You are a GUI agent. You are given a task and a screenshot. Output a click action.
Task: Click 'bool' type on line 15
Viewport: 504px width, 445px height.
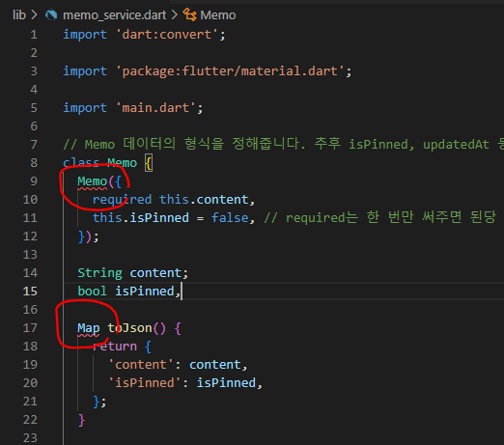92,292
